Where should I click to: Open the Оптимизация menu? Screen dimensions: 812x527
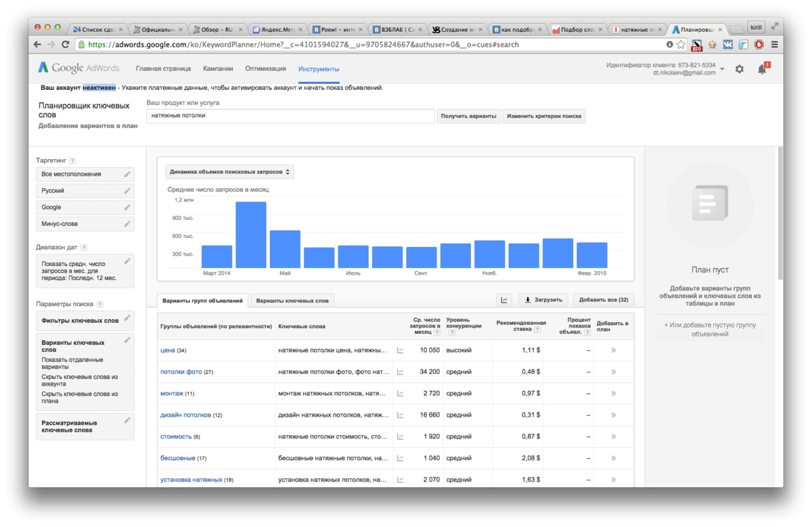(265, 69)
